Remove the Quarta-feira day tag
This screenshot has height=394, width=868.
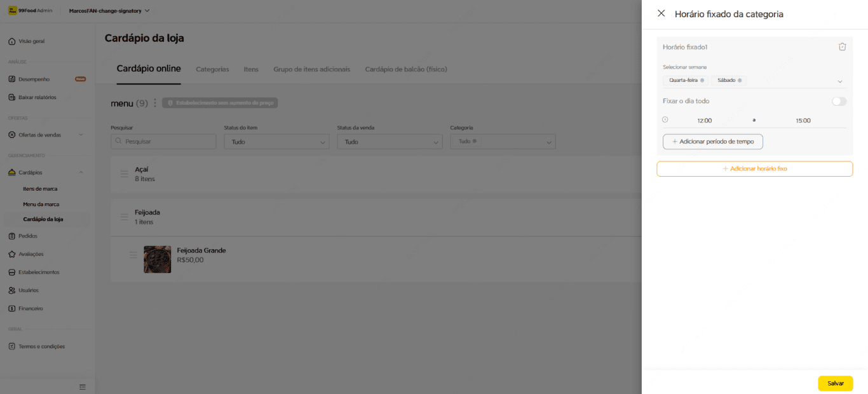(x=702, y=81)
